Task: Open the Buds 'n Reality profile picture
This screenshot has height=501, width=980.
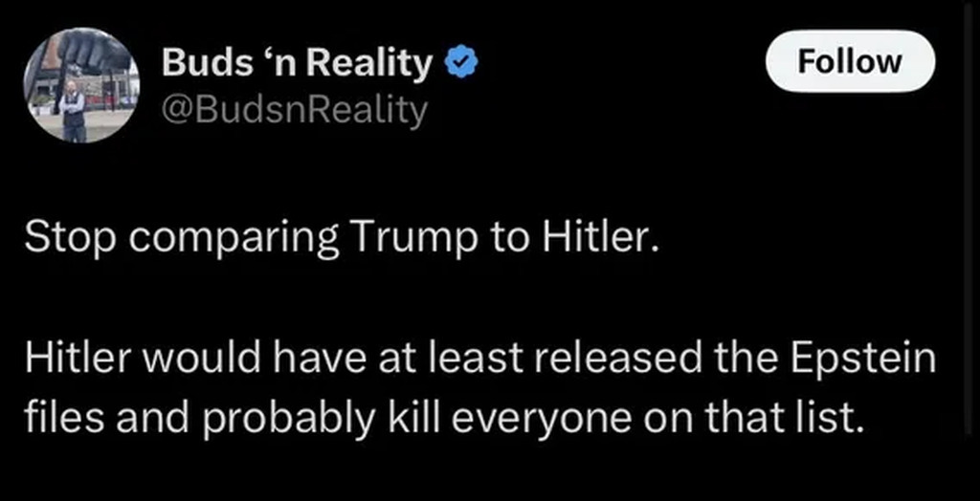Action: [x=81, y=85]
